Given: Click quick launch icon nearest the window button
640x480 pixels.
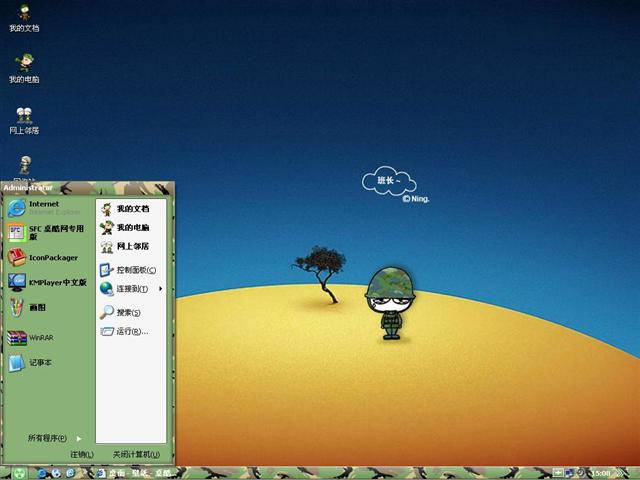Looking at the screenshot, I should point(70,473).
